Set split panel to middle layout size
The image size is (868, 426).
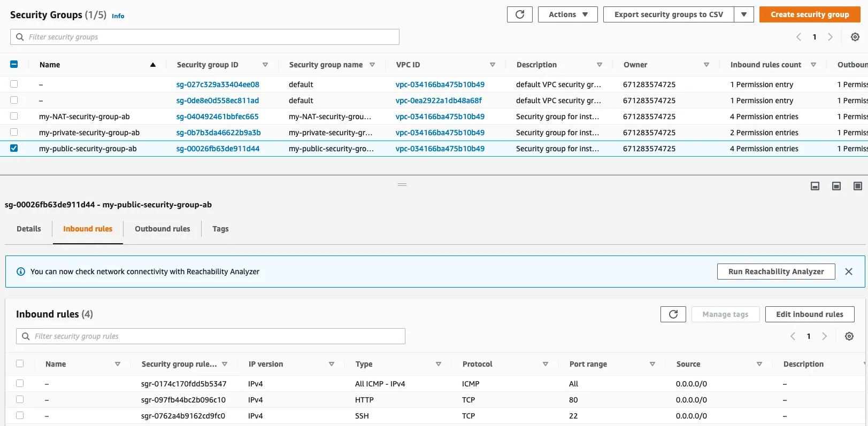(x=836, y=186)
